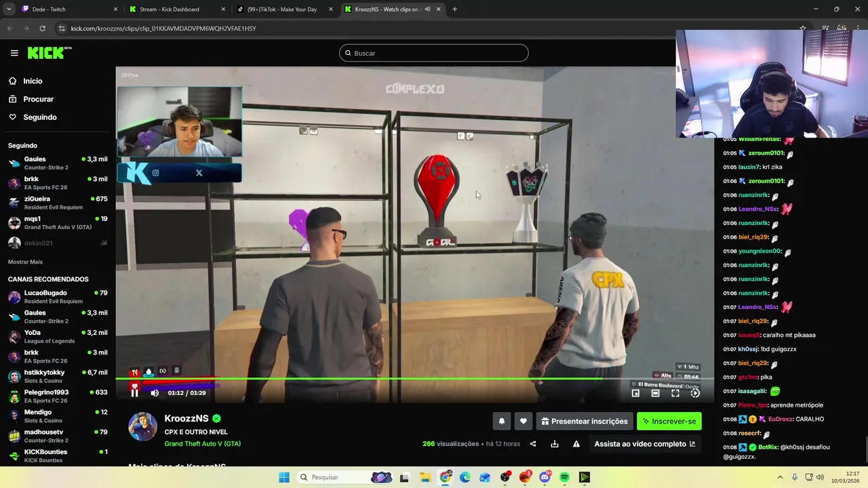Go to the Kick logo homepage
Viewport: 868px width, 488px height.
(x=49, y=53)
